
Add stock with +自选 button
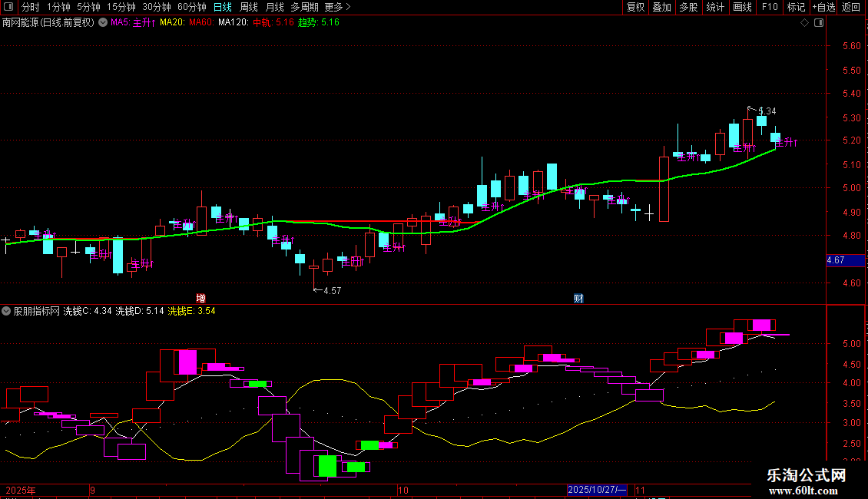click(823, 7)
